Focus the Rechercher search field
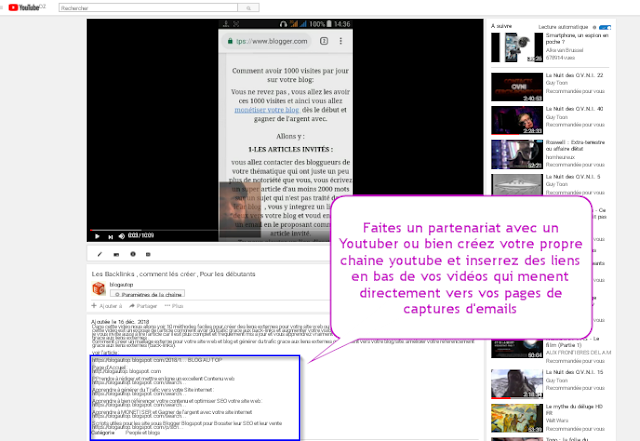 tap(148, 8)
